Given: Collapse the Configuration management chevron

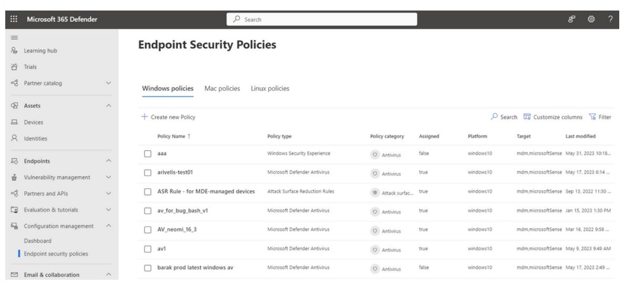Looking at the screenshot, I should (108, 226).
